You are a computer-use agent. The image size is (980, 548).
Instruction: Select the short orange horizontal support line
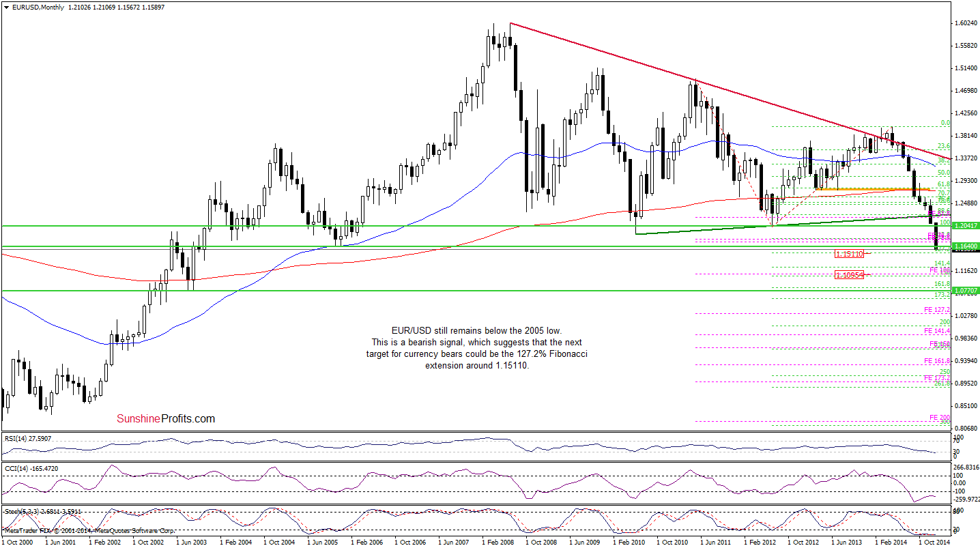872,189
